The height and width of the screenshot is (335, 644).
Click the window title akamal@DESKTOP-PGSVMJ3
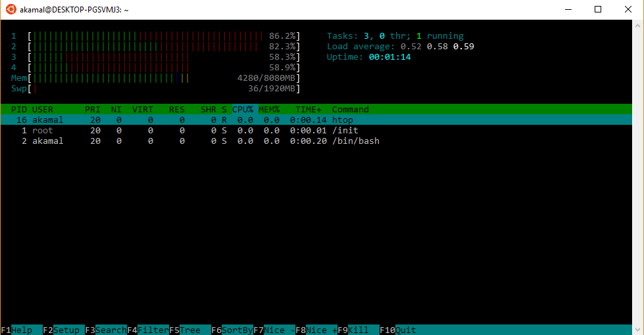pos(74,9)
